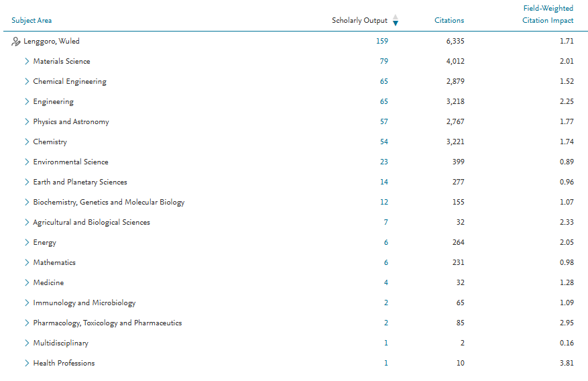Select the Multidisciplinary subject row
This screenshot has width=588, height=381.
(x=60, y=343)
